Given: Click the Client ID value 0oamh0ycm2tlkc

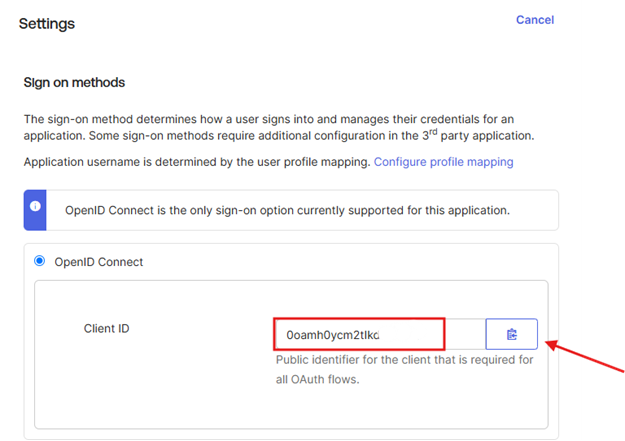Looking at the screenshot, I should tap(332, 334).
